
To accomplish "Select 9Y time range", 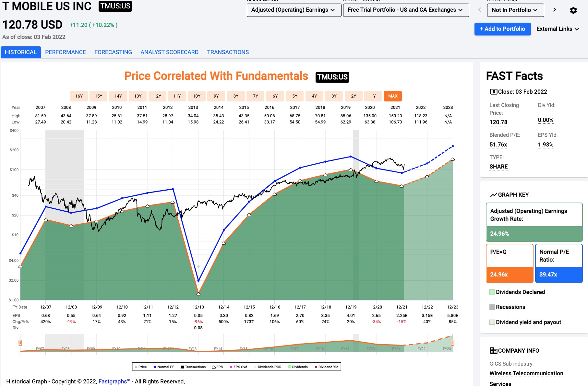I will pos(216,96).
